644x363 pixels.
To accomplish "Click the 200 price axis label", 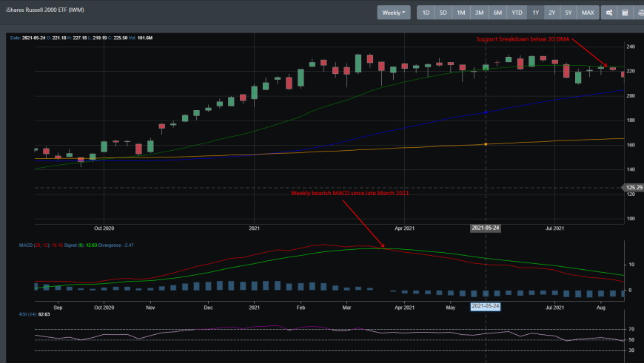I will (x=631, y=95).
